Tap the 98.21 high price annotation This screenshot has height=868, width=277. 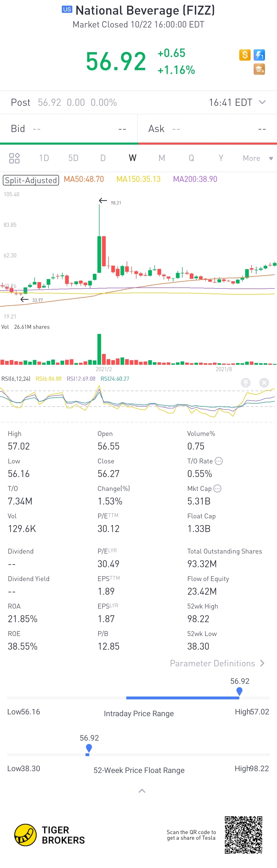116,203
